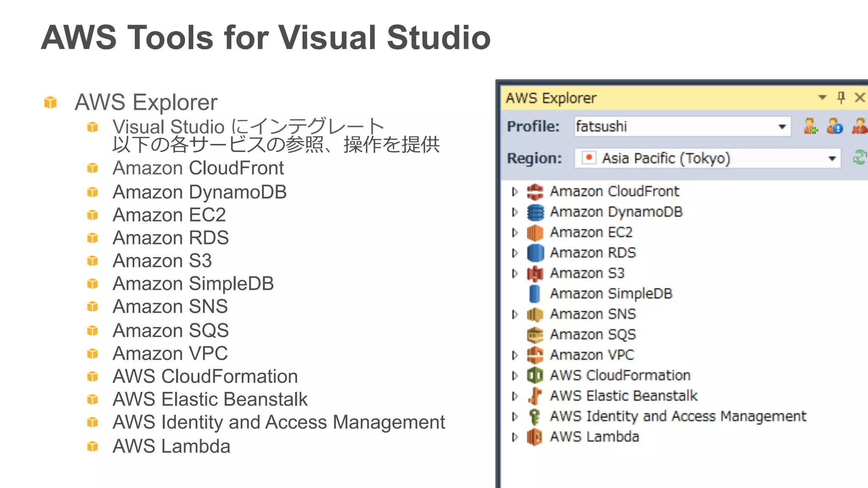
Task: Click the Amazon SNS service icon
Action: pyautogui.click(x=535, y=314)
